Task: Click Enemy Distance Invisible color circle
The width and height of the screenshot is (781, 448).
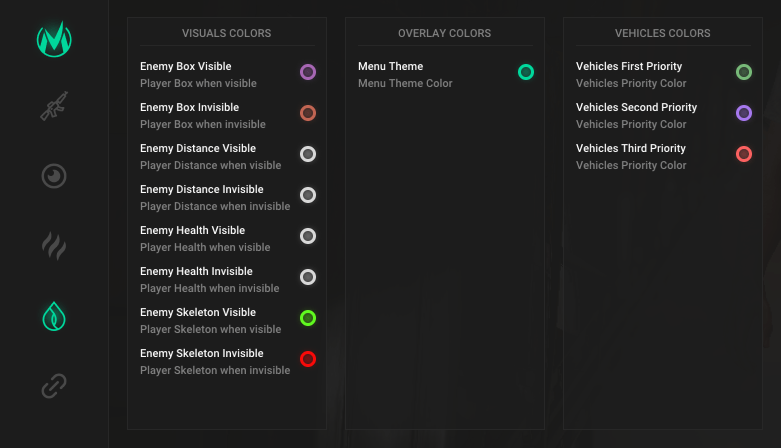Action: [x=308, y=195]
